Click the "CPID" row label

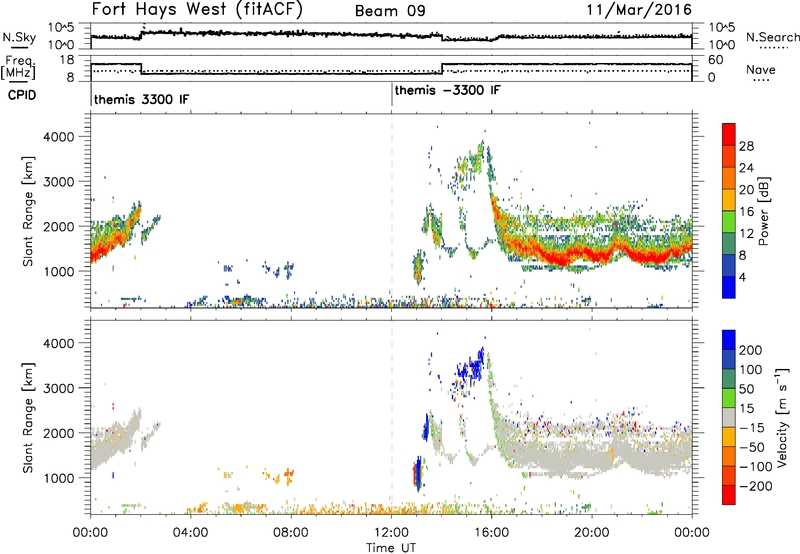pyautogui.click(x=22, y=95)
